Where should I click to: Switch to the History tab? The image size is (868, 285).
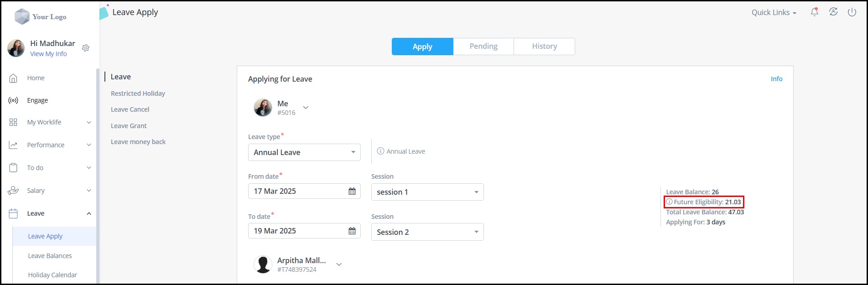545,47
